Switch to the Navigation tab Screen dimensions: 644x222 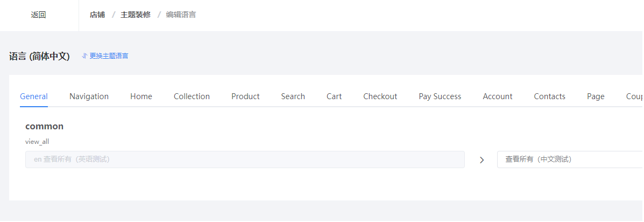point(89,96)
